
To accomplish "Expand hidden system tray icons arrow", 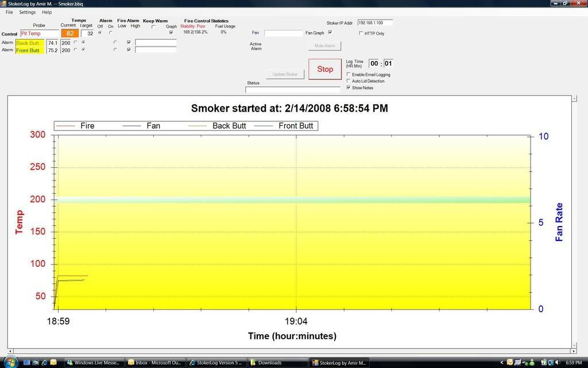I will (x=502, y=363).
